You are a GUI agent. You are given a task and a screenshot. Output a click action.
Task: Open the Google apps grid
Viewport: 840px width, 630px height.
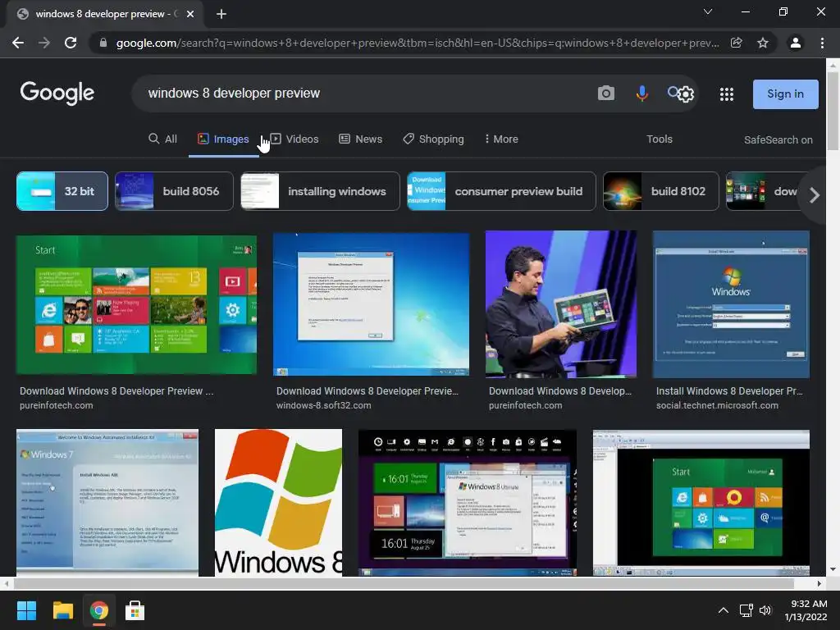pos(727,94)
